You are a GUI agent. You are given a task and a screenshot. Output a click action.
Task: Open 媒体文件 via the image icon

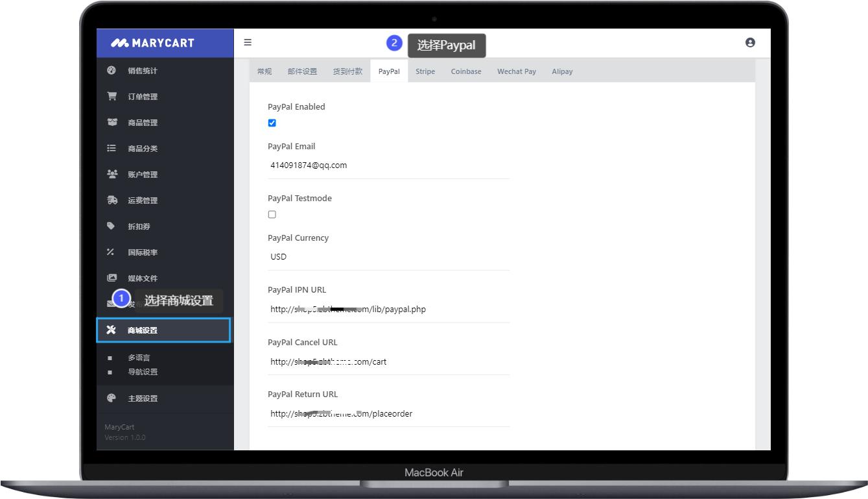point(111,278)
